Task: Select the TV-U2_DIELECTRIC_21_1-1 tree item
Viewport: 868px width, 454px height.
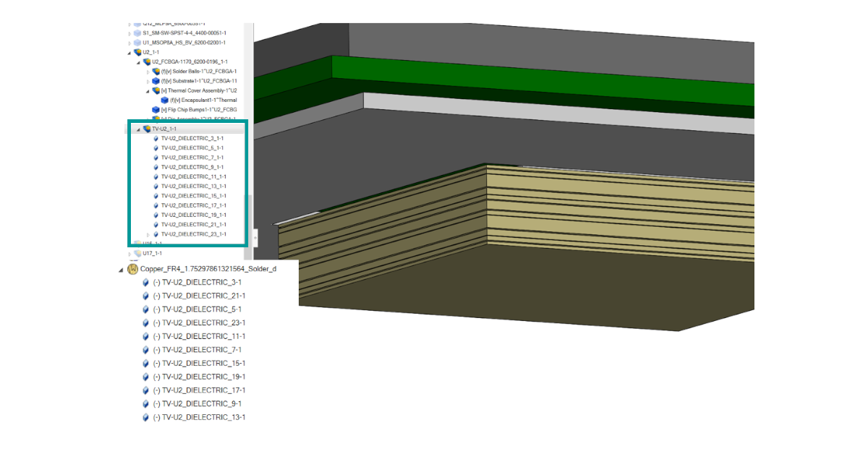Action: 193,224
